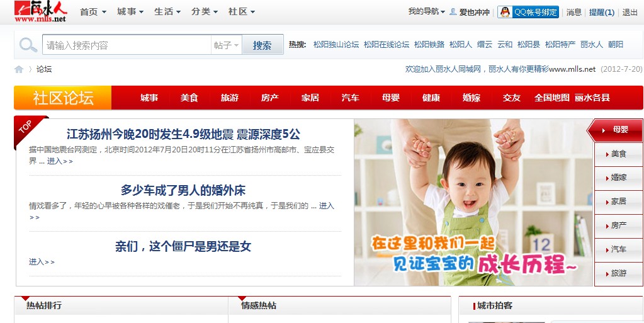Image resolution: width=644 pixels, height=323 pixels.
Task: Select the 美食 tab in red navigation bar
Action: [x=189, y=98]
